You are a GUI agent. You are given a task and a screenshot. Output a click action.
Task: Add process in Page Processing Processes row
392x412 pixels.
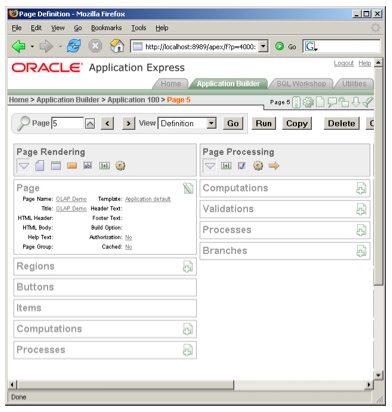click(361, 230)
